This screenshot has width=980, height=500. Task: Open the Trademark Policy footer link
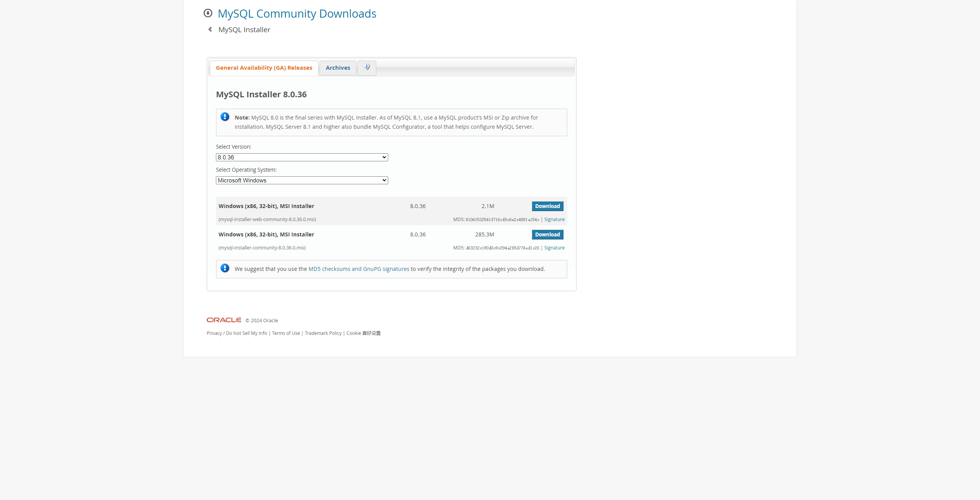323,333
